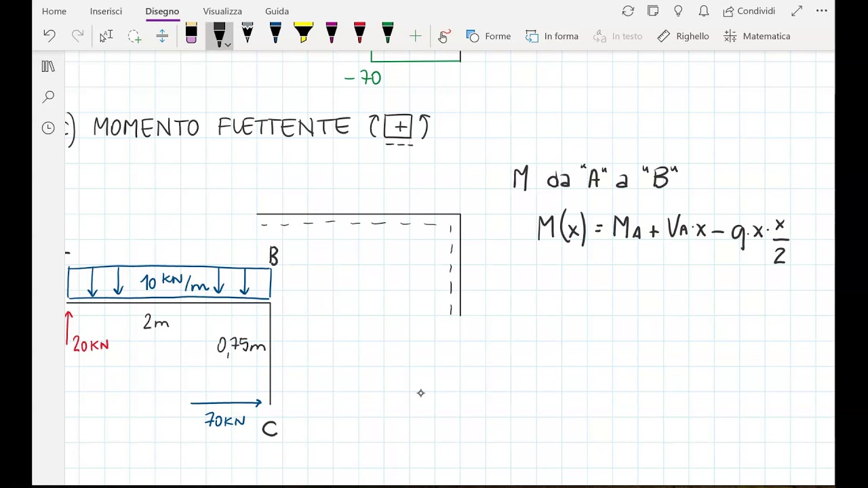Switch to the Visualizza tab
This screenshot has width=868, height=488.
(222, 11)
